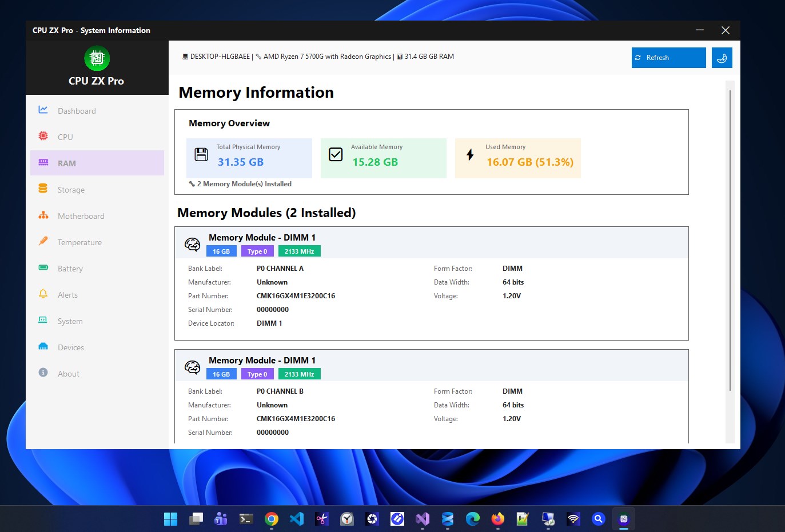Click the DESKTOP-HLGBAEE hostname text
Image resolution: width=785 pixels, height=532 pixels.
coord(220,56)
